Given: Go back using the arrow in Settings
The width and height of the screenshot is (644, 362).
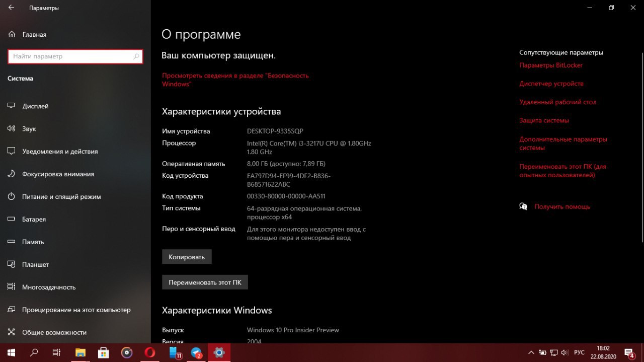Looking at the screenshot, I should 11,8.
